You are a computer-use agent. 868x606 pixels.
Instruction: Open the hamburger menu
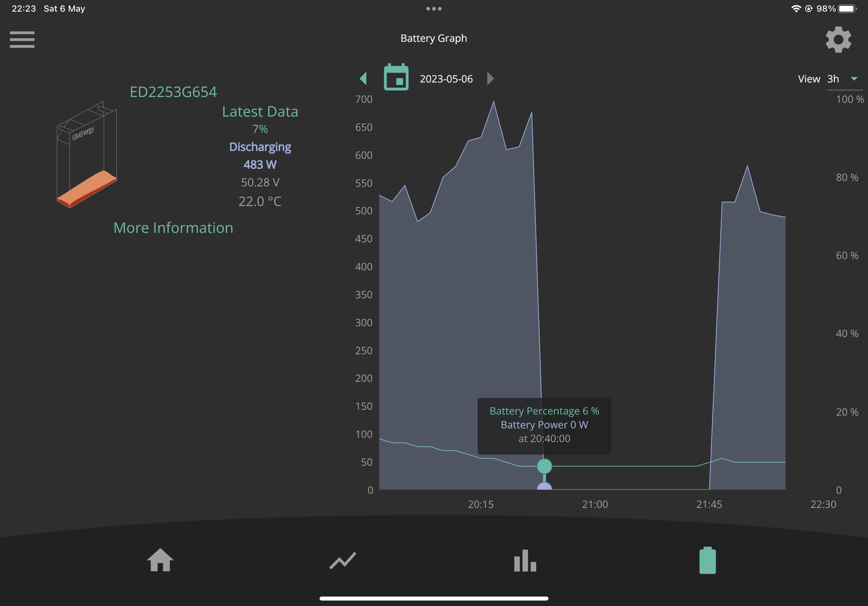(22, 40)
